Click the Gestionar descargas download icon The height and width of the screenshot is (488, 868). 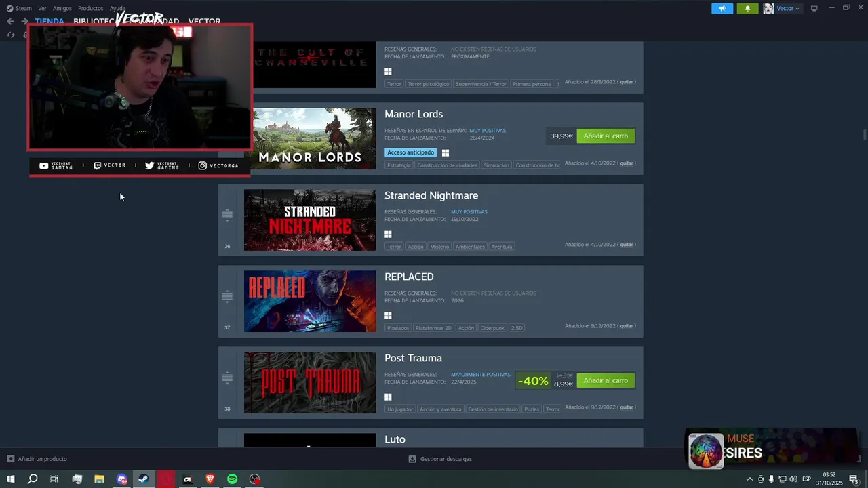[x=412, y=459]
